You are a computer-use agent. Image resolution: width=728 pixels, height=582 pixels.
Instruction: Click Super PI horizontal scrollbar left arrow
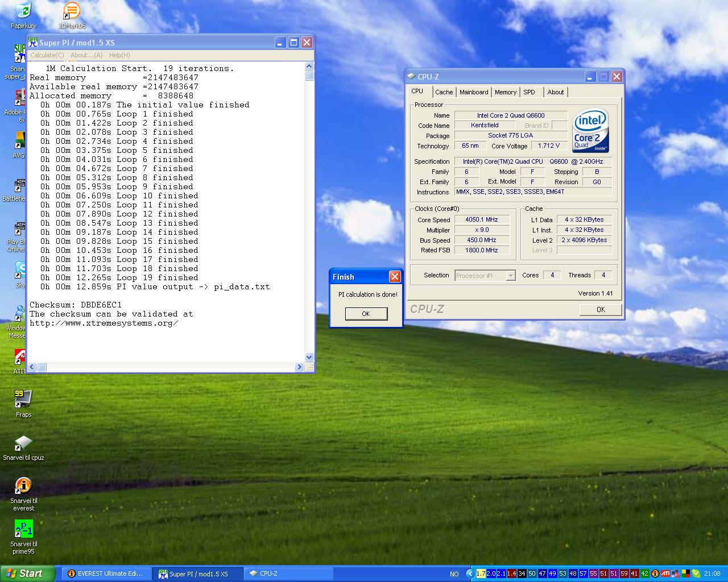[x=32, y=368]
